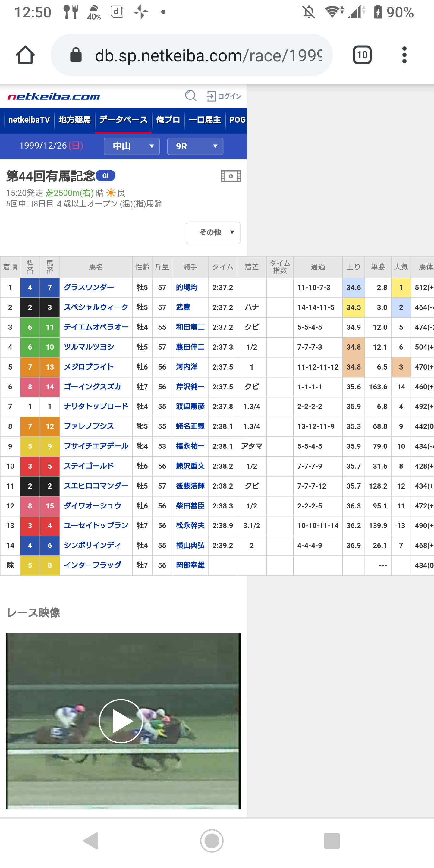
Task: Open the tab switcher showing 10 tabs
Action: click(x=362, y=55)
